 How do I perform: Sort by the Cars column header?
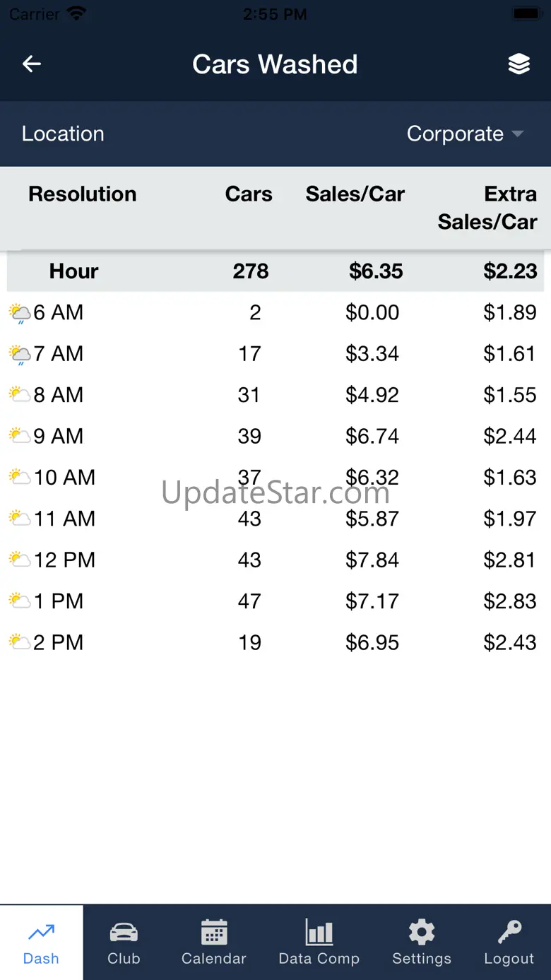(249, 194)
